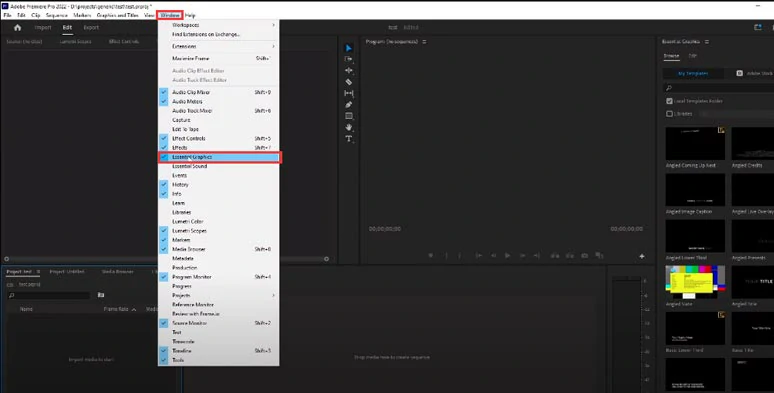Click the Extract button in Program Monitor

coord(570,256)
